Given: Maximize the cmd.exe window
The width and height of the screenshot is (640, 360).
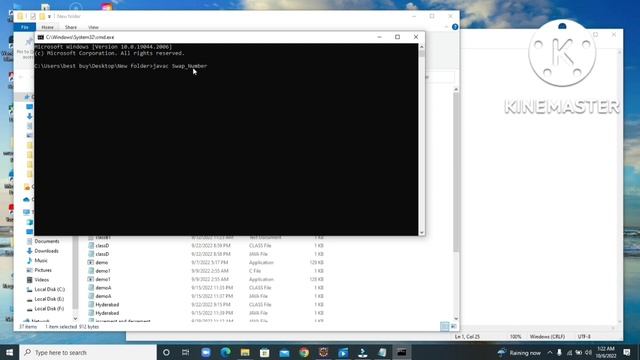Looking at the screenshot, I should [397, 37].
